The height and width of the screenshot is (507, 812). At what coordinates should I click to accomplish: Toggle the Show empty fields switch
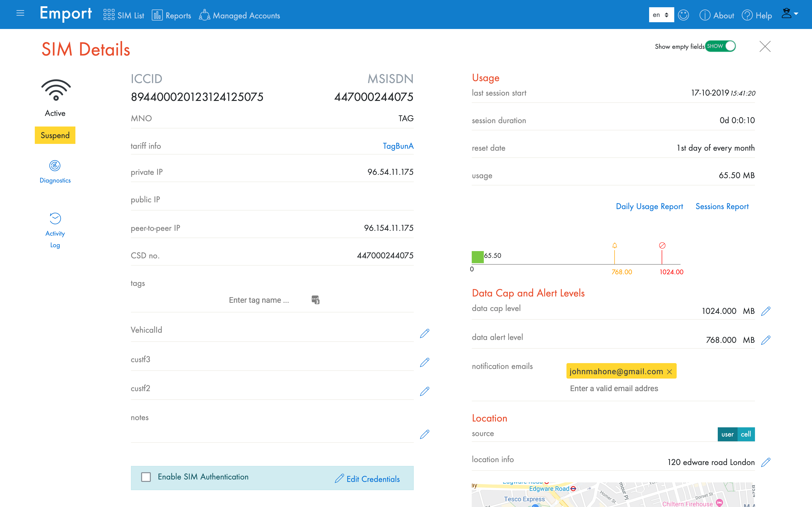(x=720, y=46)
